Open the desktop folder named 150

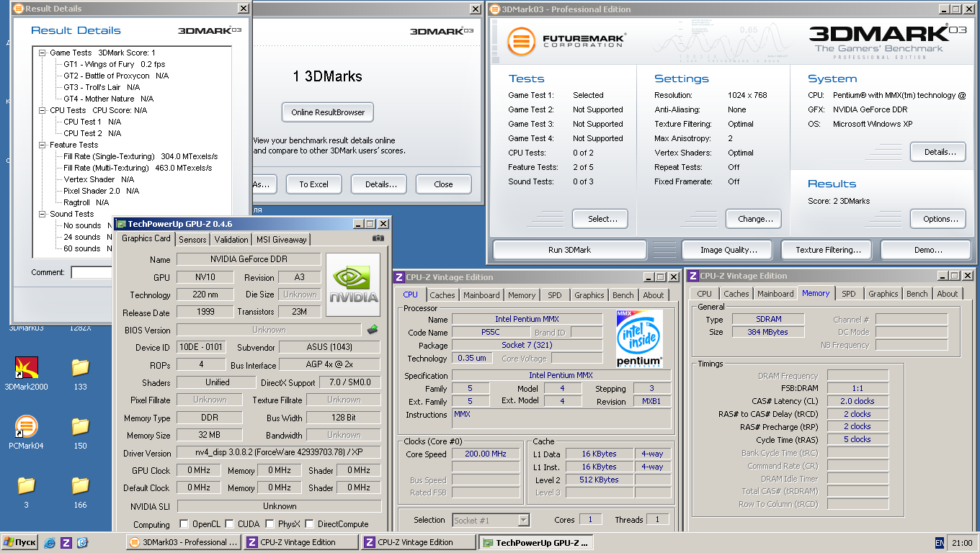coord(80,433)
